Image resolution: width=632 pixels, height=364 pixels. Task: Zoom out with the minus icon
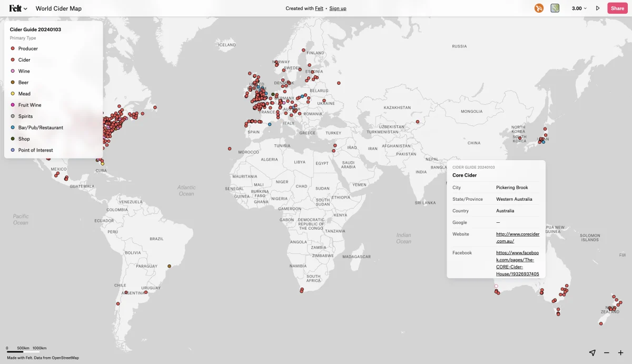click(x=607, y=352)
